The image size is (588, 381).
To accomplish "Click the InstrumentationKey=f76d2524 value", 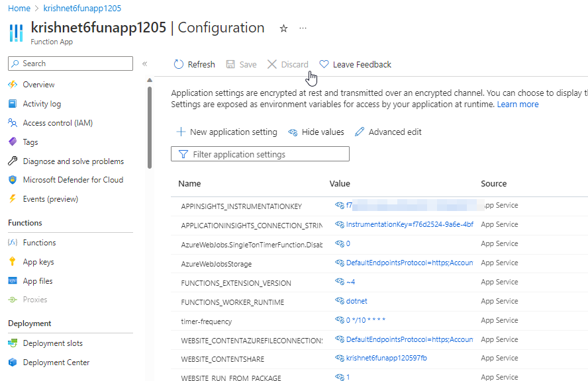I will (409, 224).
